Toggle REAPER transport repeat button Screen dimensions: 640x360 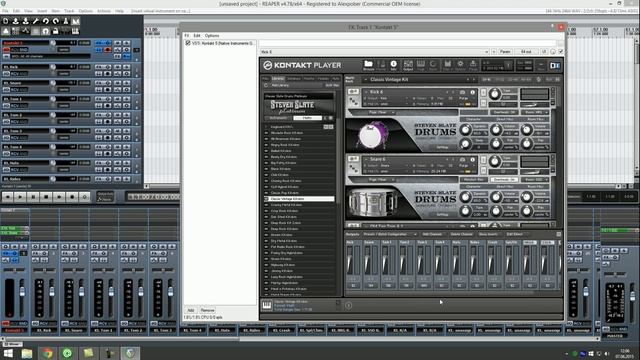pos(84,197)
